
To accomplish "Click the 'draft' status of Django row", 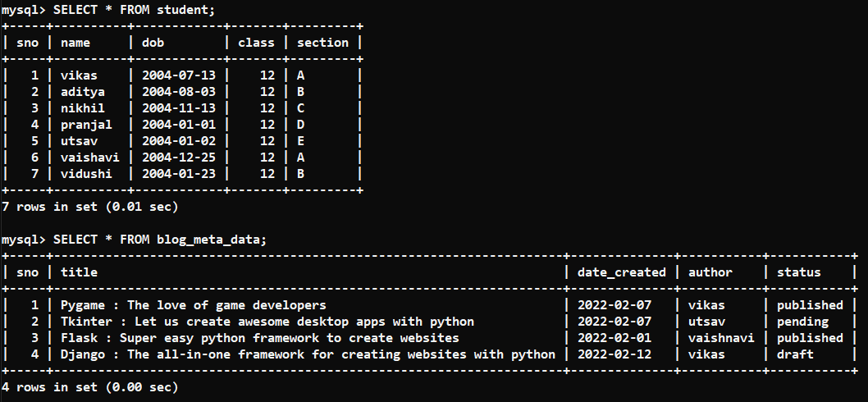I will click(x=795, y=354).
